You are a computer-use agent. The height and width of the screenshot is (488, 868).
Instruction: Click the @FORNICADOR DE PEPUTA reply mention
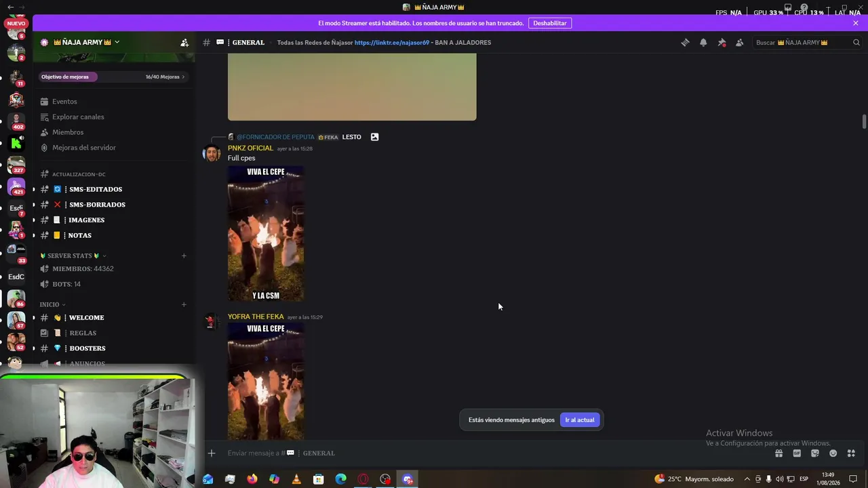[x=275, y=137]
